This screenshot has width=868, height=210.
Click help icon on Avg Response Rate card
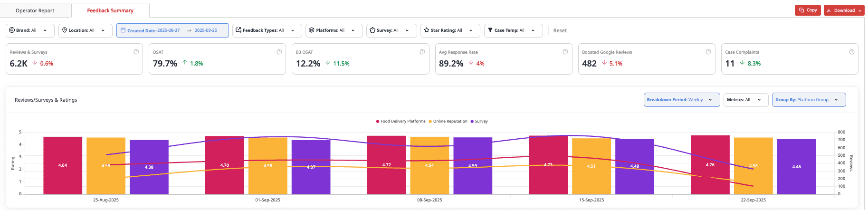565,52
